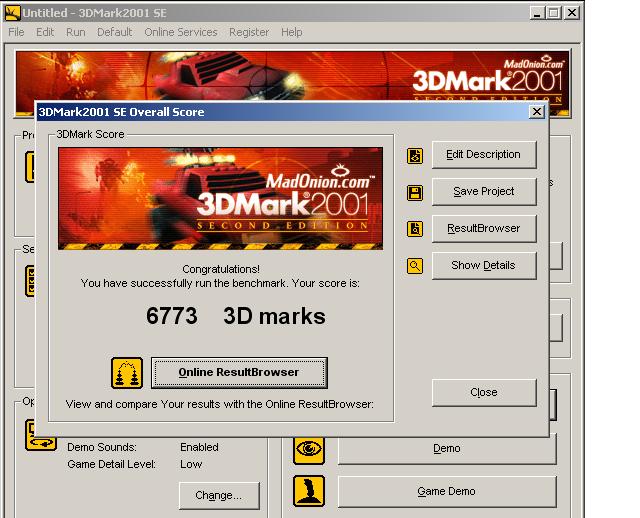Open the Run menu
The image size is (640, 518).
(76, 32)
